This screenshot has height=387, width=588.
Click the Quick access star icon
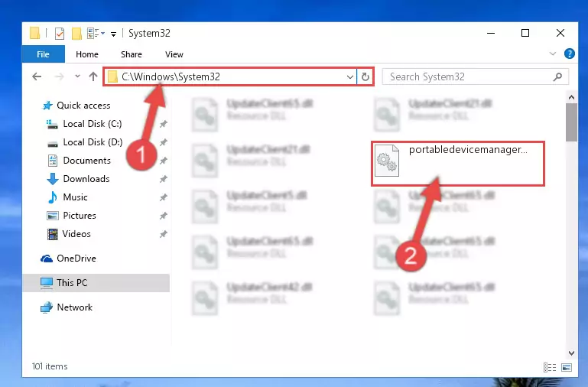point(47,106)
